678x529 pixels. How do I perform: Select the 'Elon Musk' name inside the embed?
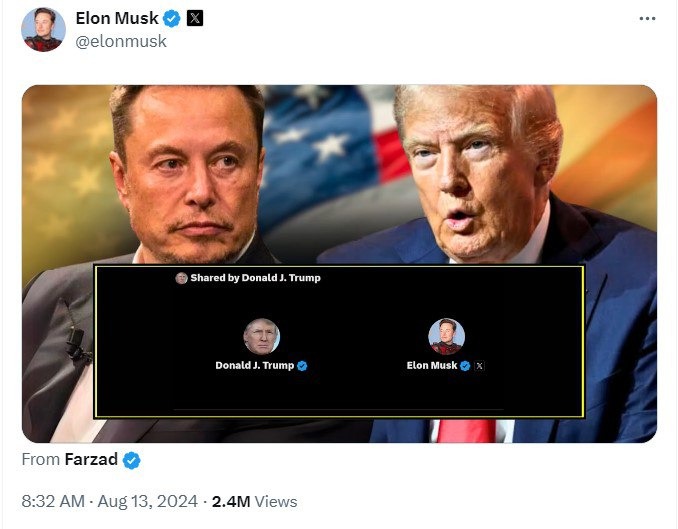pyautogui.click(x=431, y=366)
